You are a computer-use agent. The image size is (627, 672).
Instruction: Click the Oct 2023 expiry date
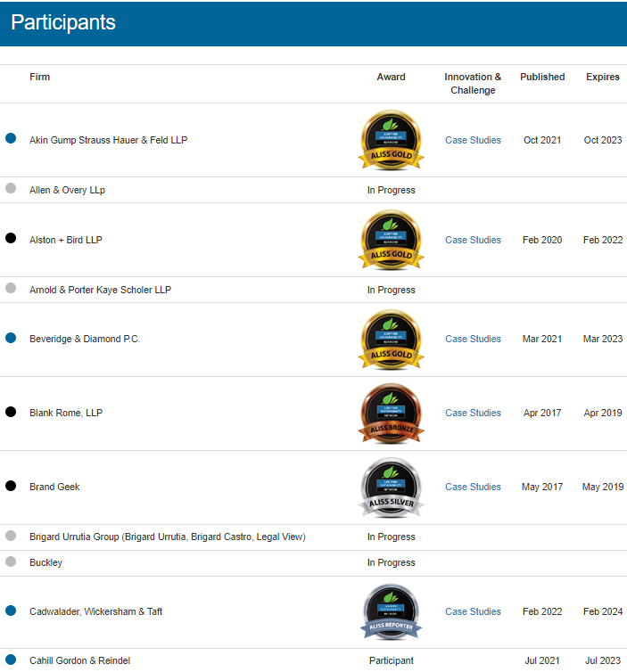coord(603,140)
